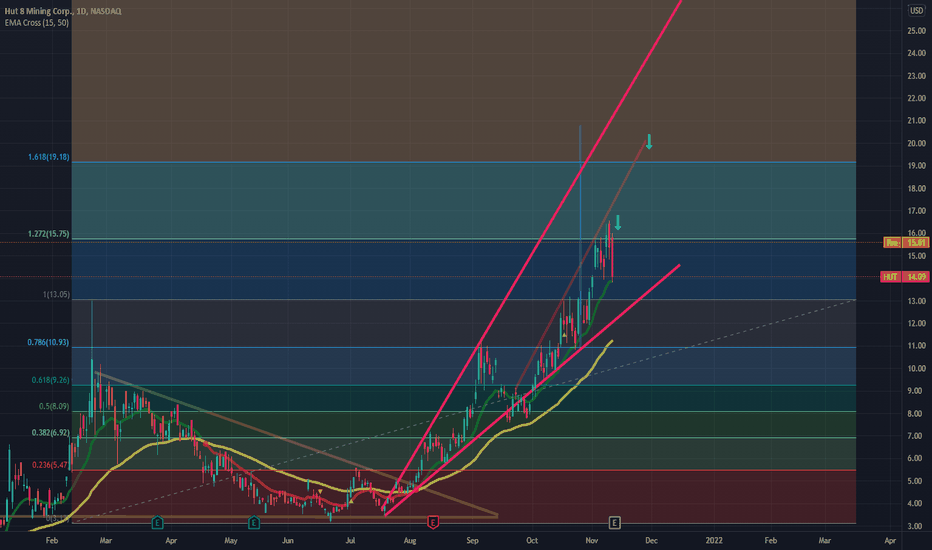Image resolution: width=932 pixels, height=550 pixels.
Task: Select the 1.618(19.18) Fibonacci level label
Action: [49, 157]
